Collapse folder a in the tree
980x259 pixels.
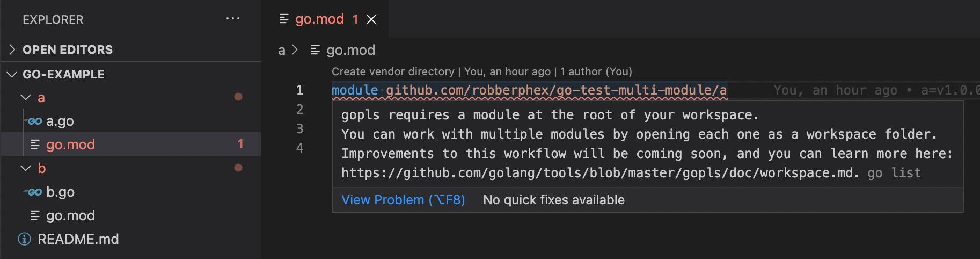click(25, 97)
